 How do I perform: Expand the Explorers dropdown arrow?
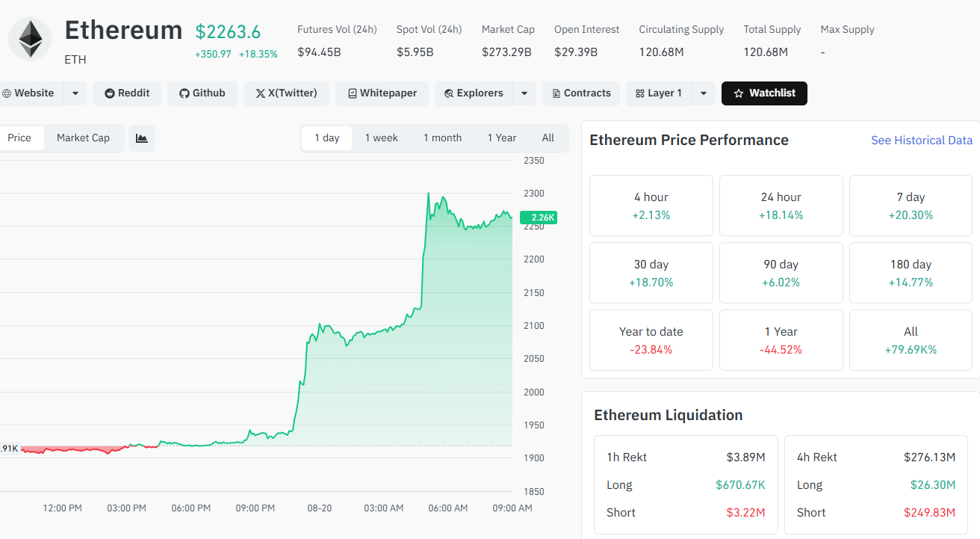click(524, 93)
